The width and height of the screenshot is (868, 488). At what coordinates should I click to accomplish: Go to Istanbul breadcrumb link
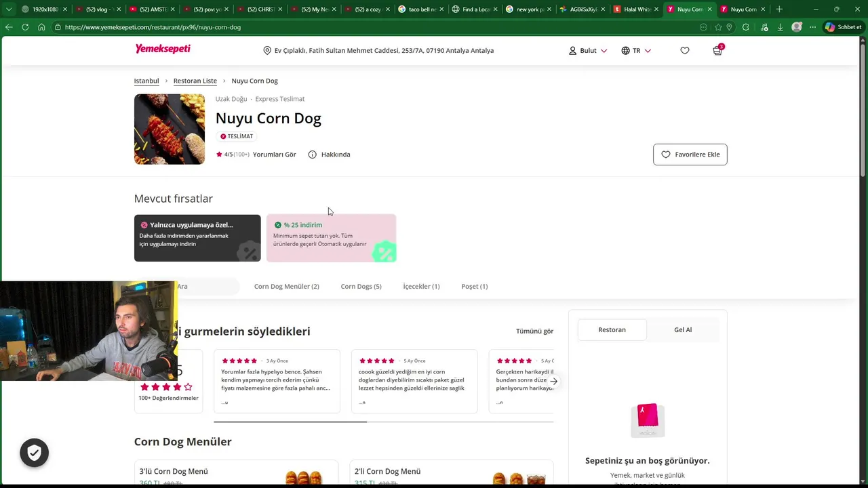[x=146, y=81]
